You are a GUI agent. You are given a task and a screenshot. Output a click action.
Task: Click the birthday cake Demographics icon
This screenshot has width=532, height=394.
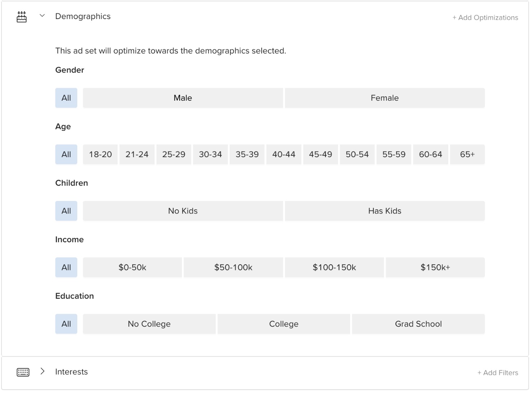pyautogui.click(x=22, y=16)
